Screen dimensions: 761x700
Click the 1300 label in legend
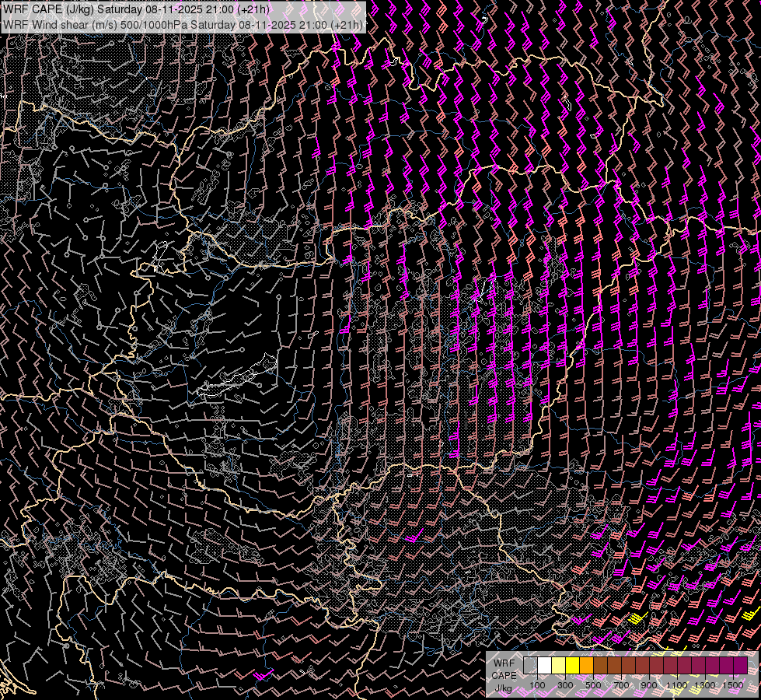pyautogui.click(x=705, y=685)
